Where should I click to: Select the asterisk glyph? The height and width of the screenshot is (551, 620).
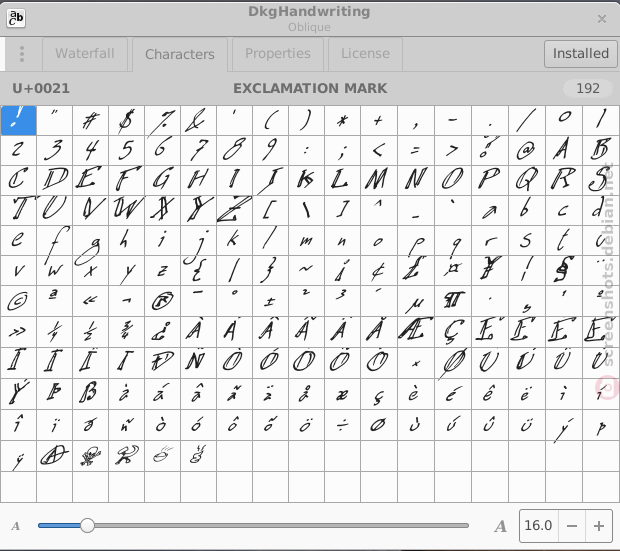(342, 120)
